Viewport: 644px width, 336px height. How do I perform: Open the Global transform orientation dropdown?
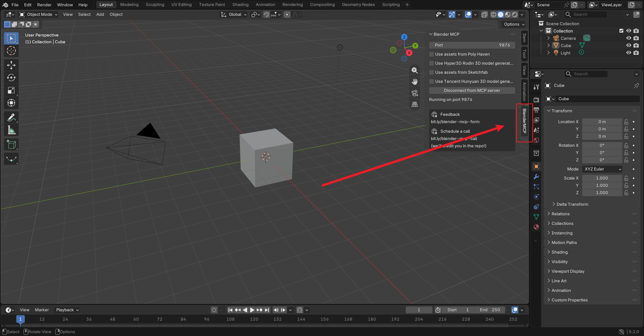tap(234, 14)
